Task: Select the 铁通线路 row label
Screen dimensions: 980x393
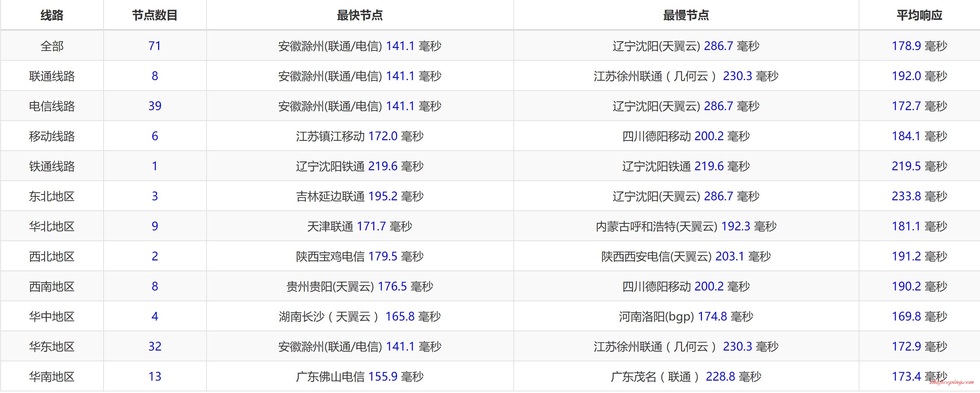Action: tap(52, 166)
